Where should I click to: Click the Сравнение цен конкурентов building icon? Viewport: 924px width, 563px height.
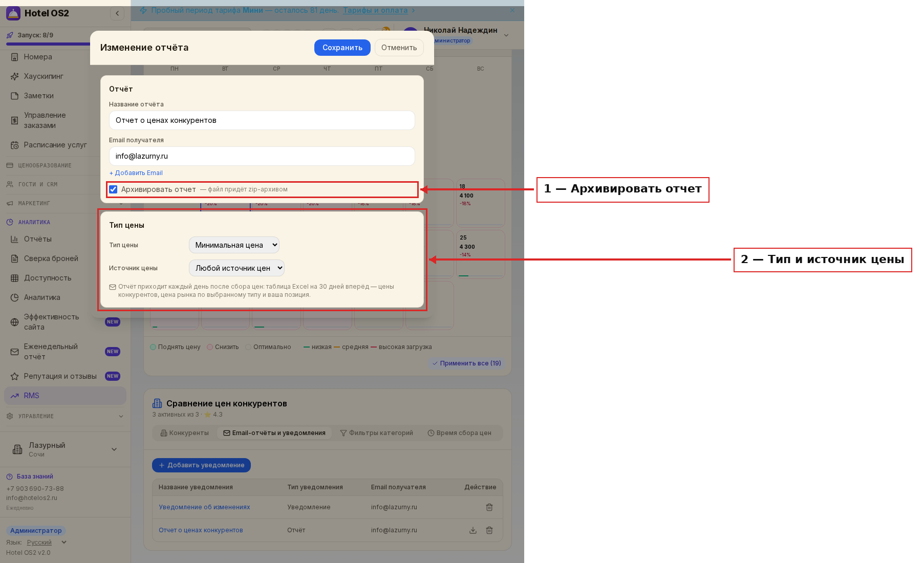tap(157, 403)
